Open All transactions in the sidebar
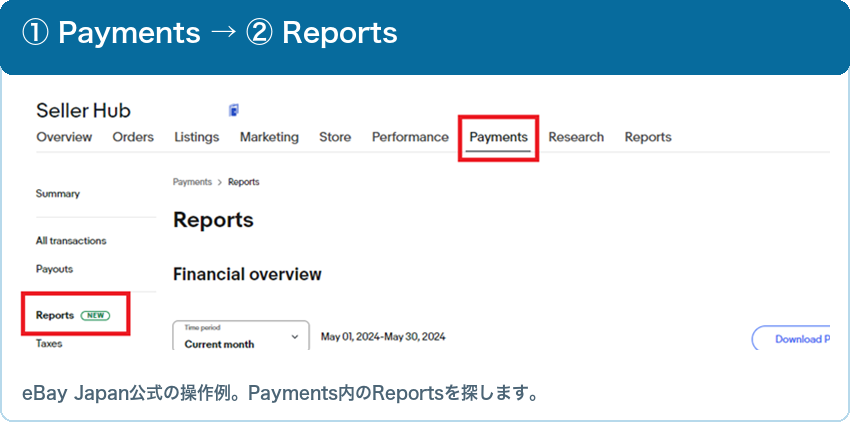 [x=71, y=241]
